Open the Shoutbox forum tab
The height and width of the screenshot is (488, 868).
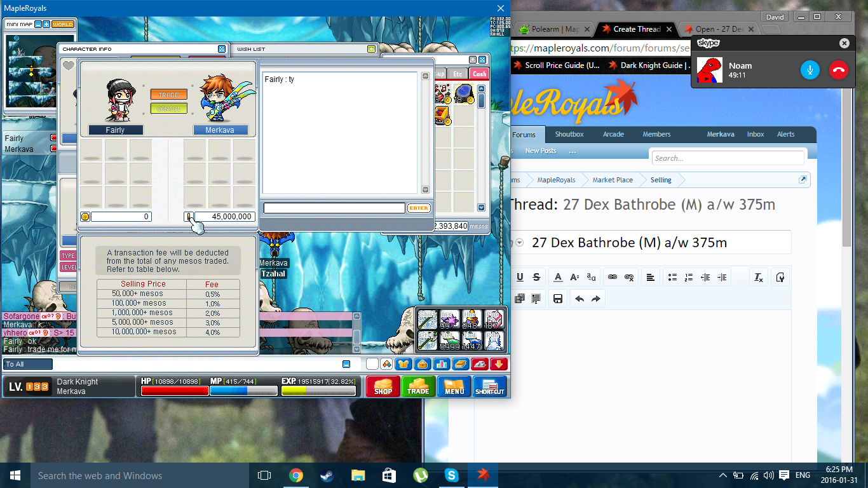tap(569, 135)
